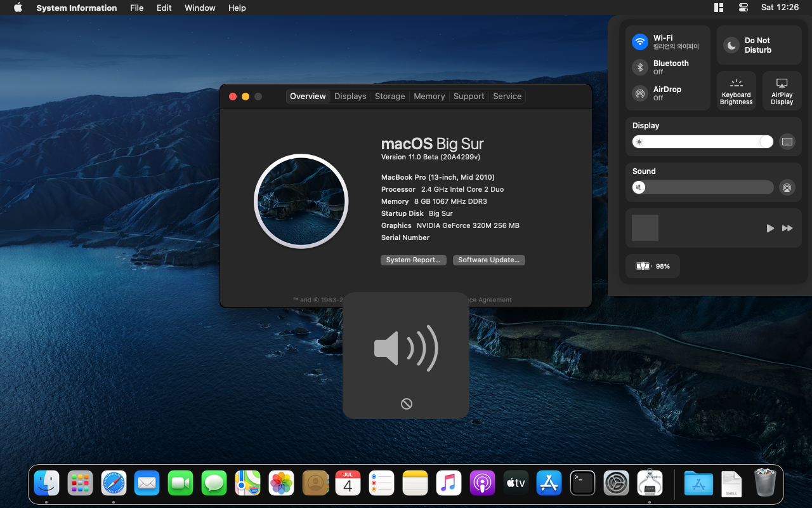Click the Software Update button
The width and height of the screenshot is (812, 508).
point(488,260)
